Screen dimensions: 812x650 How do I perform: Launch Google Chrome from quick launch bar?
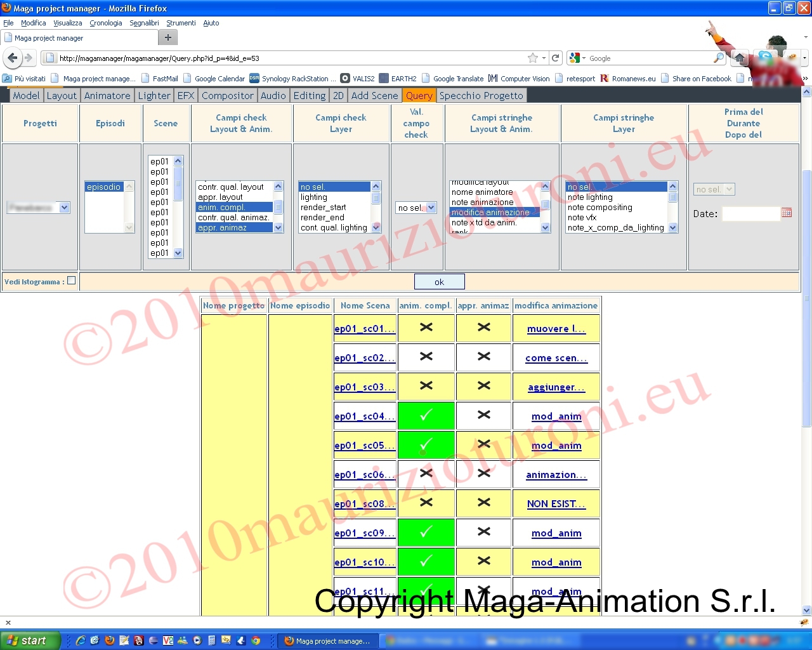point(256,640)
